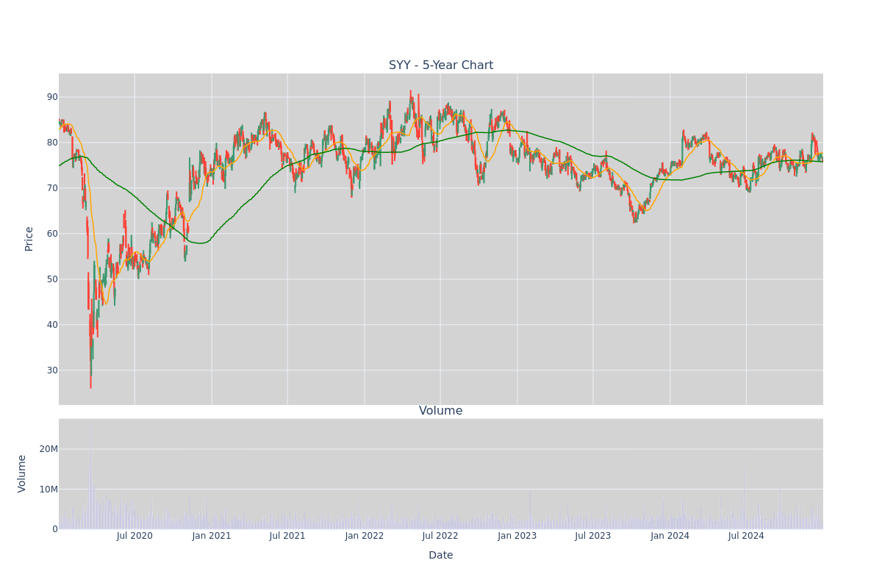Image resolution: width=882 pixels, height=588 pixels.
Task: Click the 70 price tick label
Action: 53,188
